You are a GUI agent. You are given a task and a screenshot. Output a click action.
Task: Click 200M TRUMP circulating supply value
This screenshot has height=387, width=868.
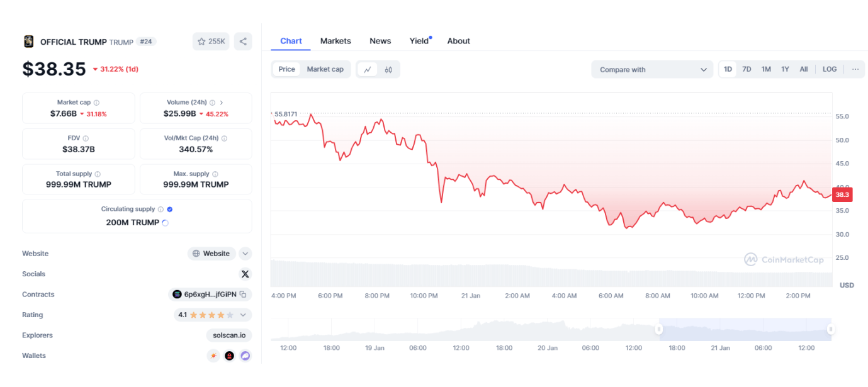[132, 223]
